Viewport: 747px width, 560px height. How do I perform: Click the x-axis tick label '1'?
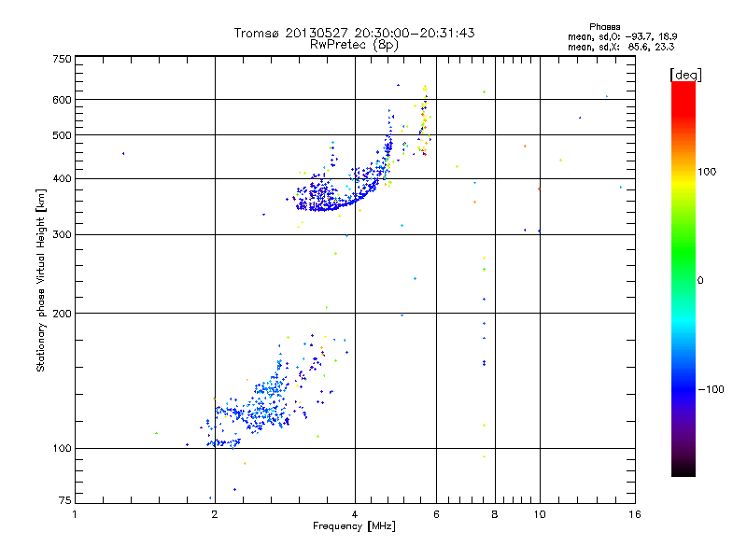[75, 514]
